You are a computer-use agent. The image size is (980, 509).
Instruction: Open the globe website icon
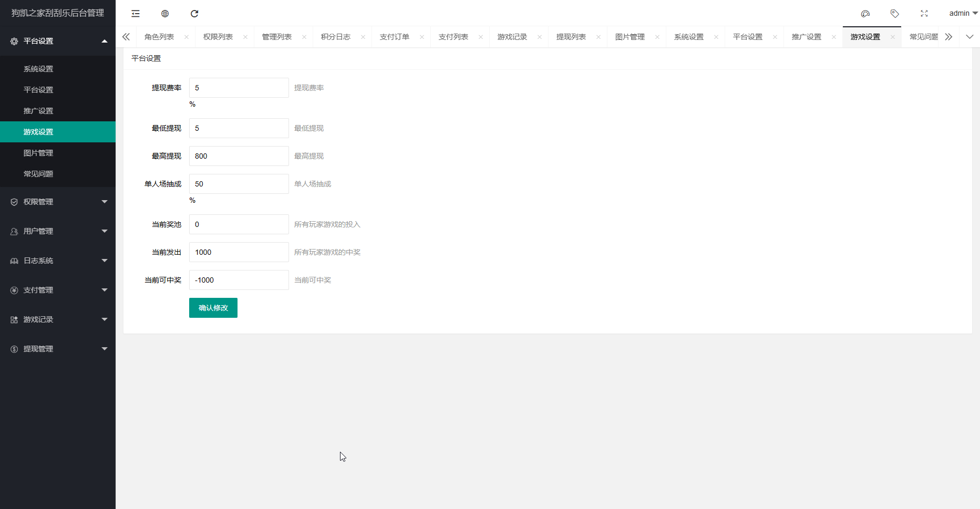[165, 14]
